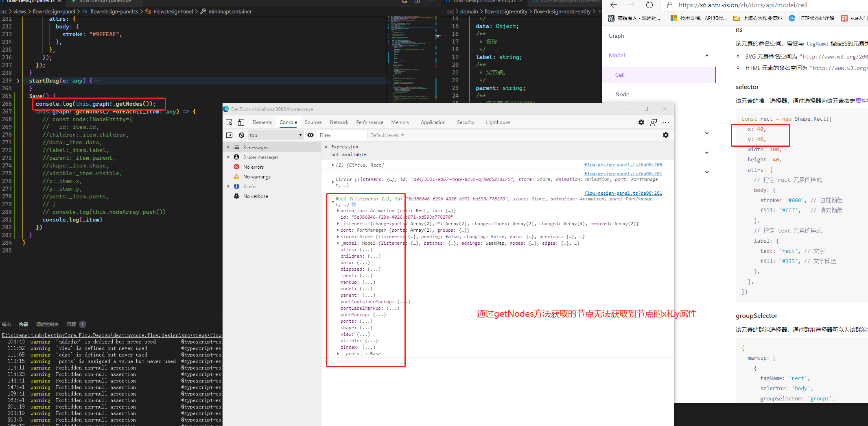Clear the console with the prohibit icon

coord(242,135)
